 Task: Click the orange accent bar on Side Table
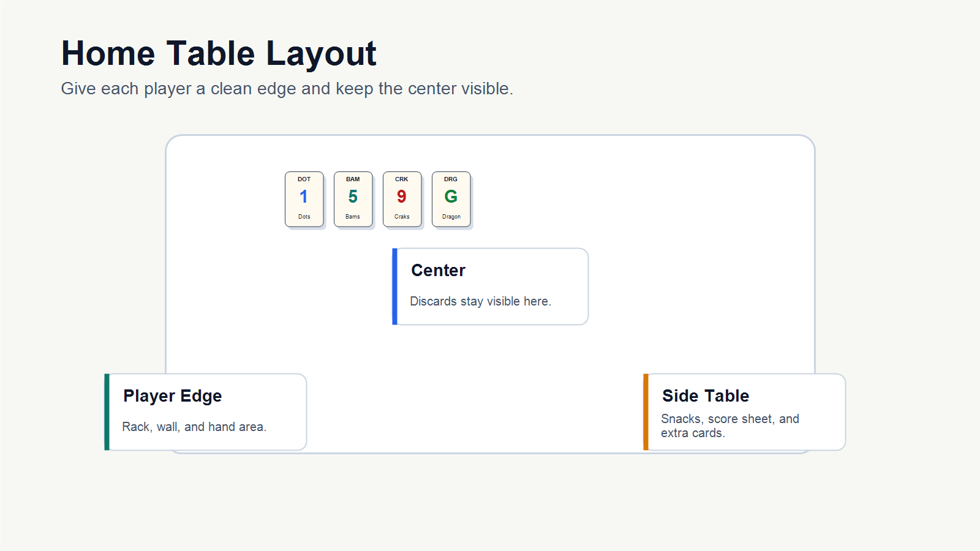(x=646, y=412)
